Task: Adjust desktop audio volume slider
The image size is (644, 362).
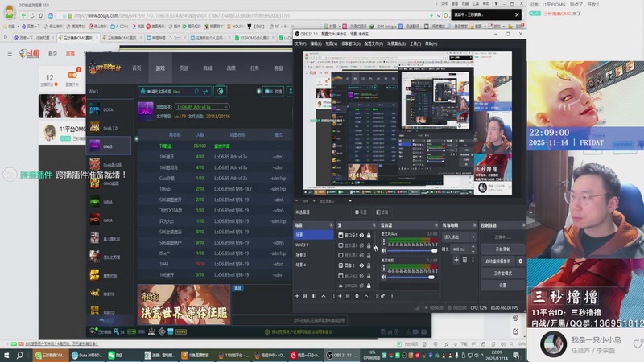Action: [411, 277]
